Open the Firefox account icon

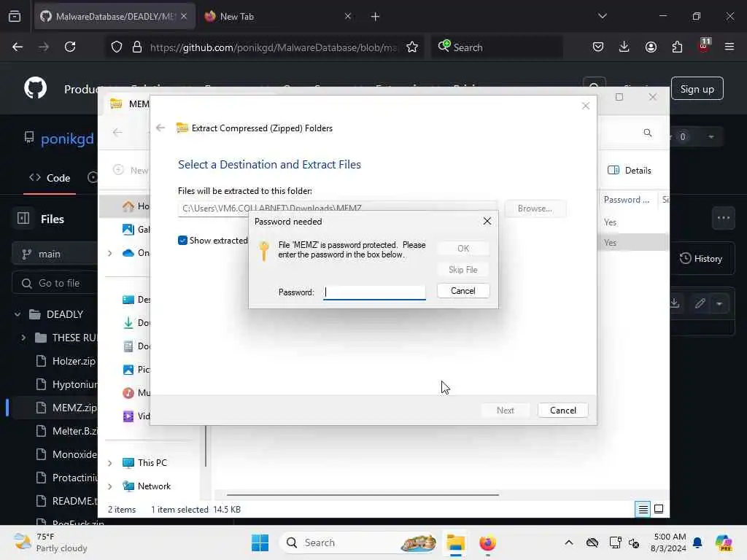(651, 47)
